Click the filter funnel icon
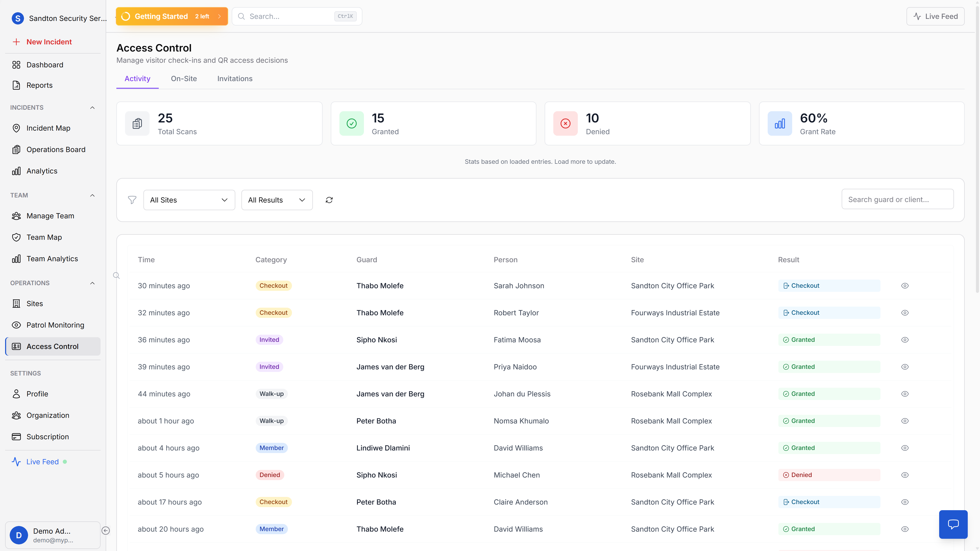Image resolution: width=980 pixels, height=551 pixels. (x=132, y=200)
